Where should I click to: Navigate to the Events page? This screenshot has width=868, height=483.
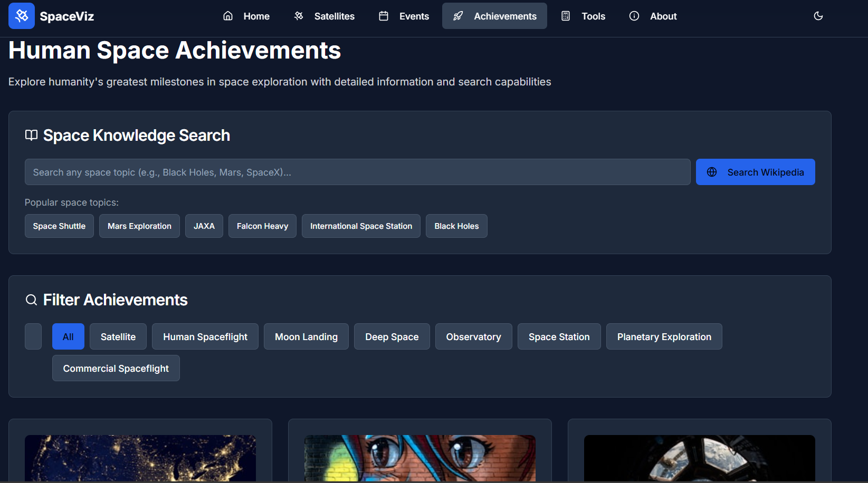coord(404,16)
